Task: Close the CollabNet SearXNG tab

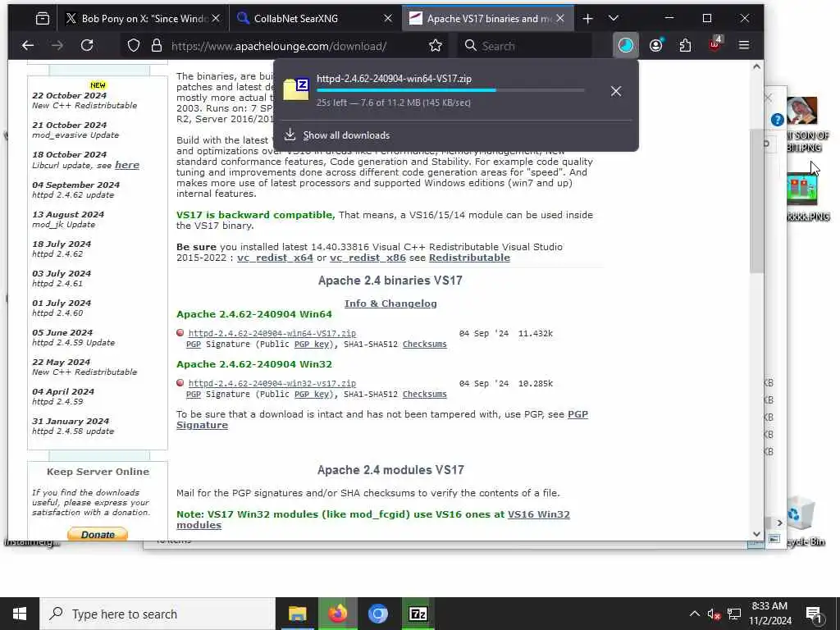Action: [x=388, y=19]
